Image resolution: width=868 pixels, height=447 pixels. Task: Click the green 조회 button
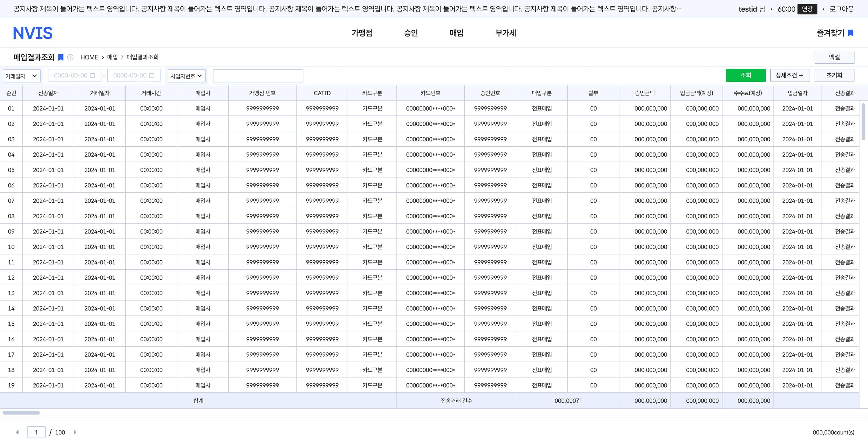pyautogui.click(x=746, y=75)
